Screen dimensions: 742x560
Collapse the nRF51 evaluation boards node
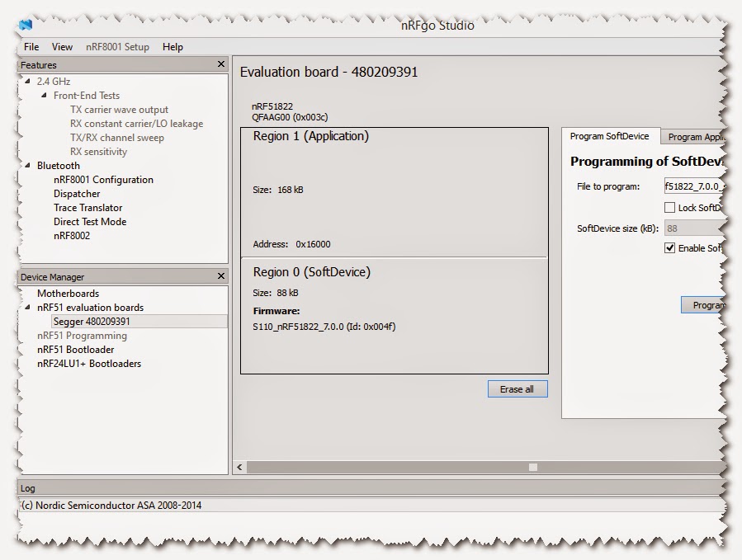click(x=27, y=308)
